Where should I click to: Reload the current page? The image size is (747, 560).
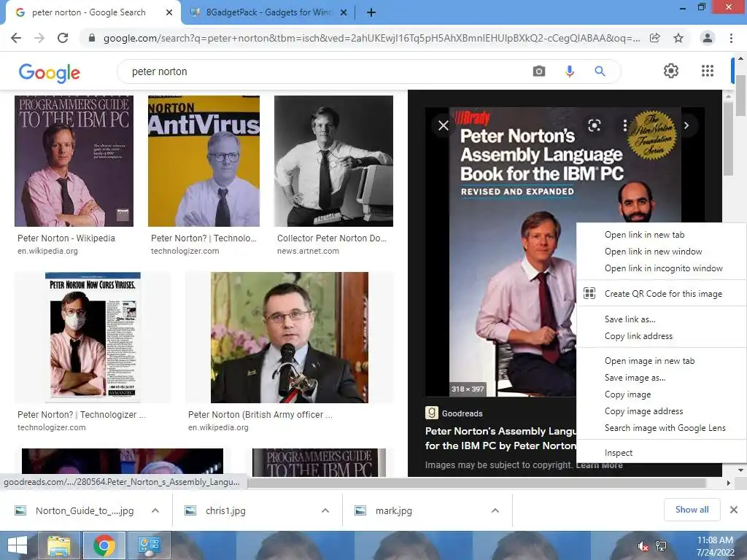(x=63, y=38)
